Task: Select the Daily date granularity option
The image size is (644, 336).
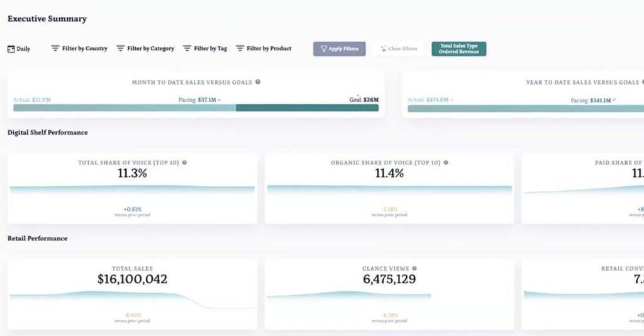Action: click(x=23, y=49)
